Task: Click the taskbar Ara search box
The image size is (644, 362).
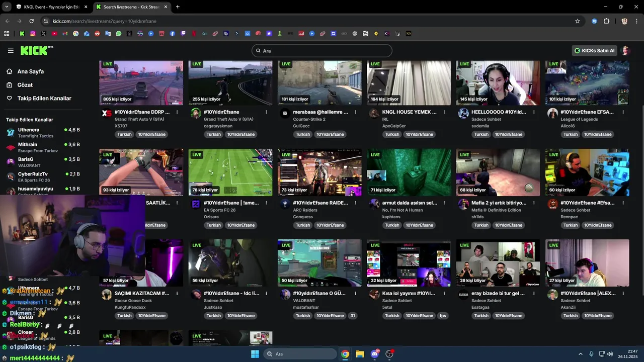Action: click(300, 354)
